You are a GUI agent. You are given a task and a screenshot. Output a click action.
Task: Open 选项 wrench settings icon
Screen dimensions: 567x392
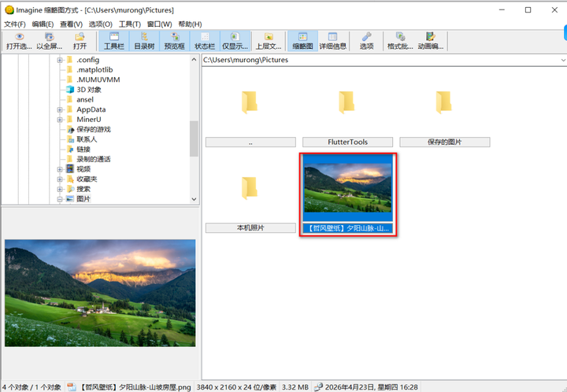click(x=367, y=37)
